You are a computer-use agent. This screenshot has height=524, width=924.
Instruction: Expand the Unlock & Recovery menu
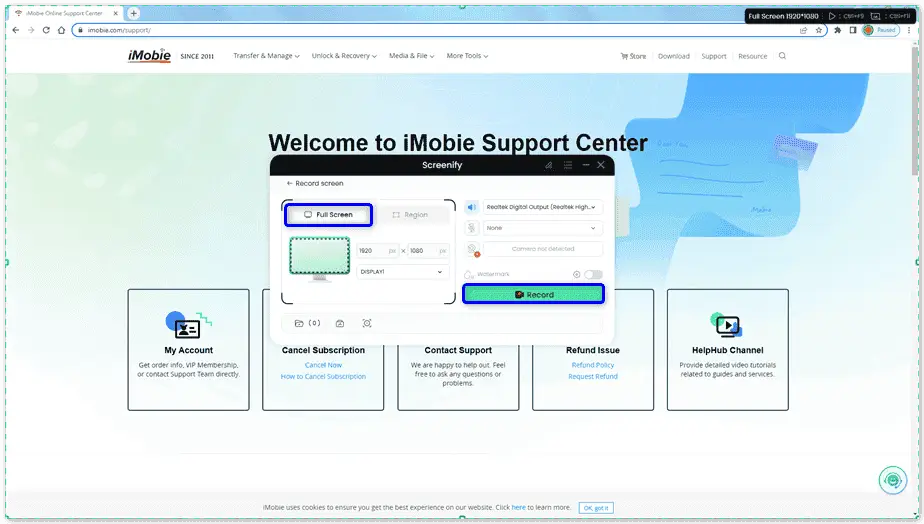click(x=344, y=56)
